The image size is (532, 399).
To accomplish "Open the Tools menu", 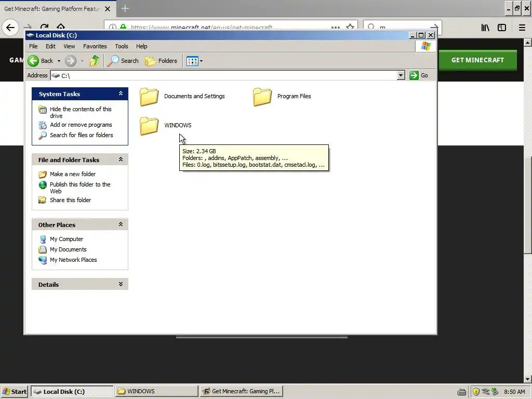I will [x=122, y=46].
